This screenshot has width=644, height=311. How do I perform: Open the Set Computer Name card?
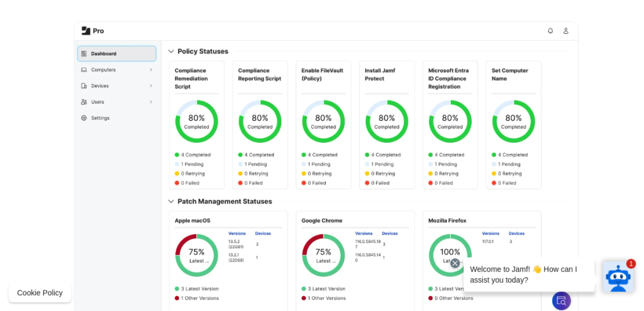coord(513,125)
